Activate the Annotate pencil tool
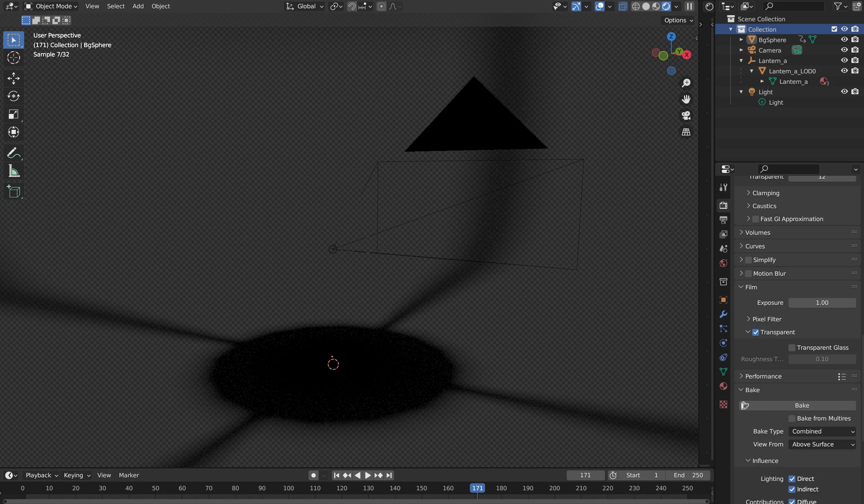 [x=13, y=153]
